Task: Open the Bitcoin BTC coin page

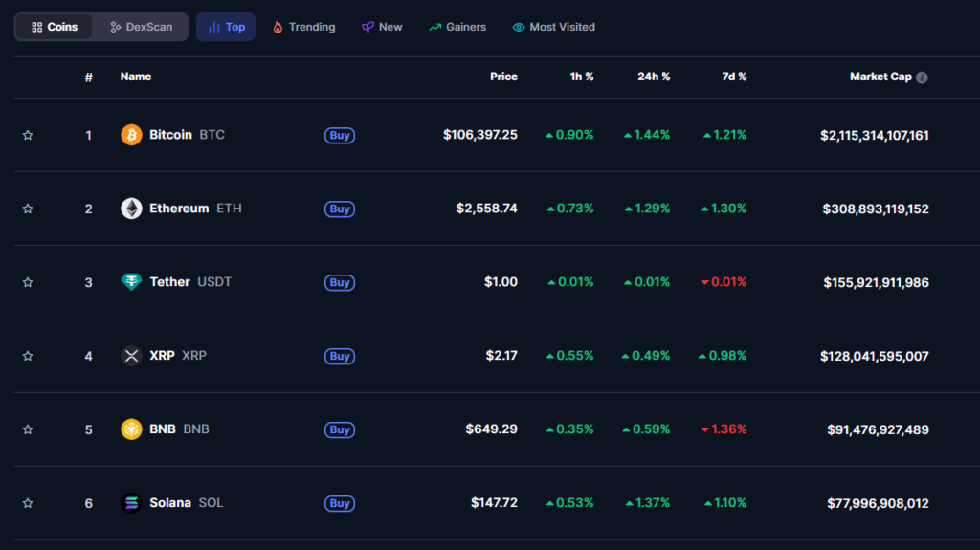Action: click(187, 134)
